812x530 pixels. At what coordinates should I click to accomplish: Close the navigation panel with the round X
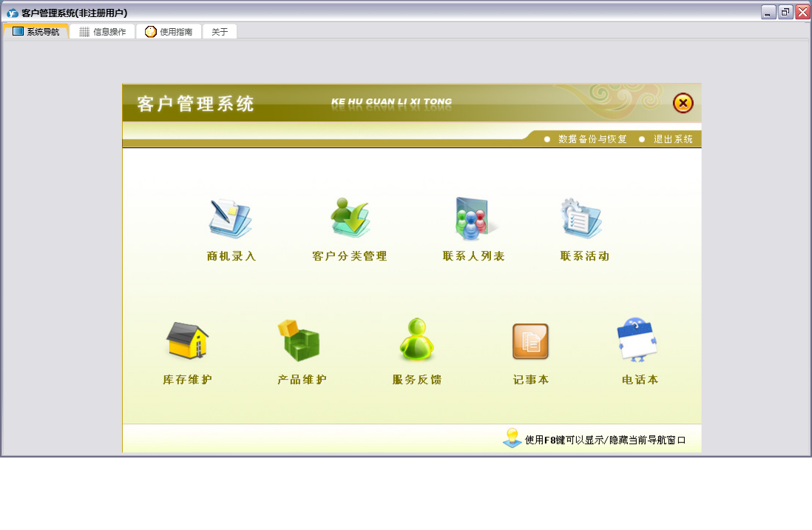(x=683, y=103)
